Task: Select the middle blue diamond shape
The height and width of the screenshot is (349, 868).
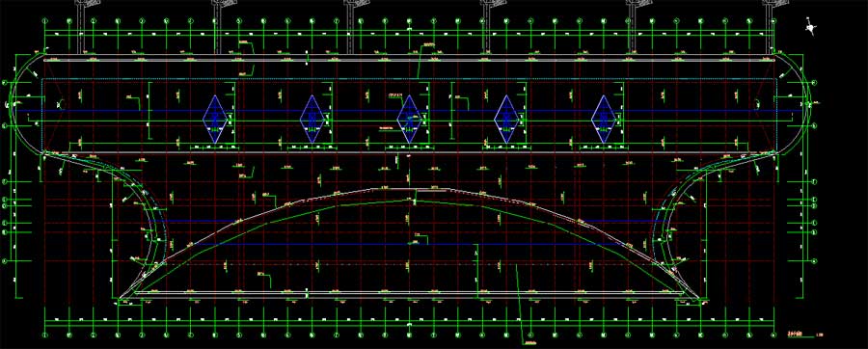Action: tap(409, 119)
